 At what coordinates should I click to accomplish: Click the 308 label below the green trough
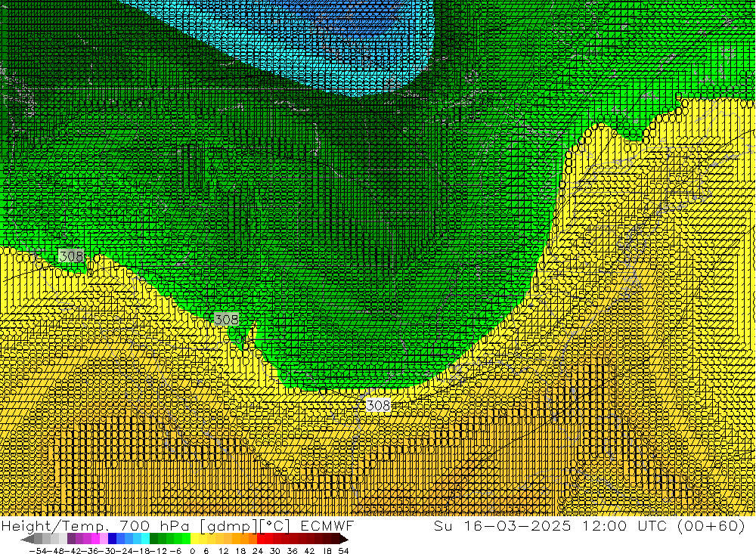[378, 406]
